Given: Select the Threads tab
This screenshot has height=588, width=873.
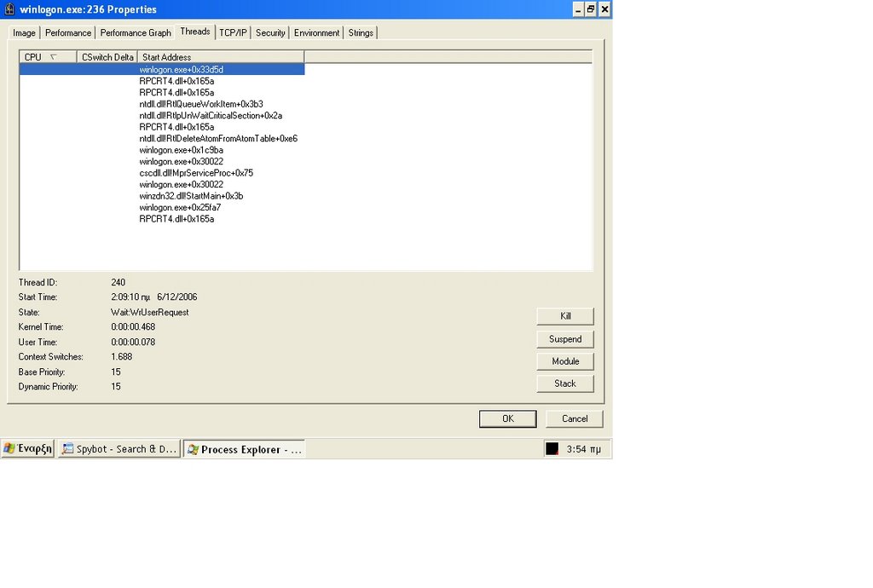Looking at the screenshot, I should point(195,32).
